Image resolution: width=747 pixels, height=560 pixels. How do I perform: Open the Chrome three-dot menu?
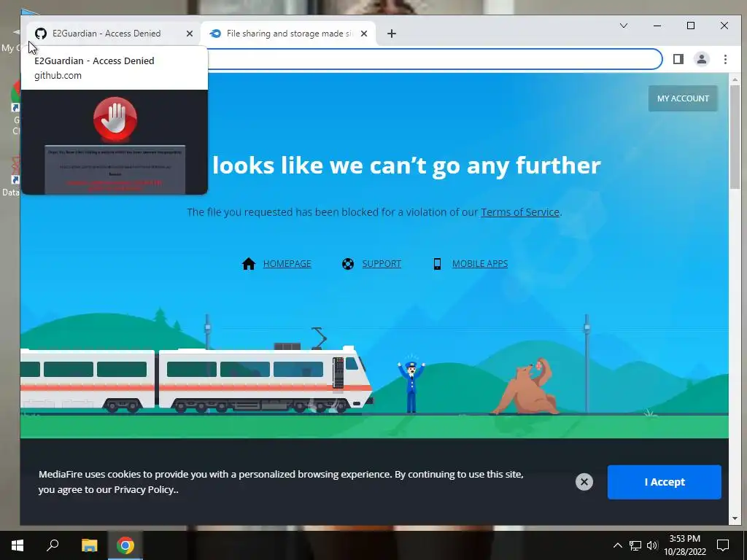click(725, 59)
